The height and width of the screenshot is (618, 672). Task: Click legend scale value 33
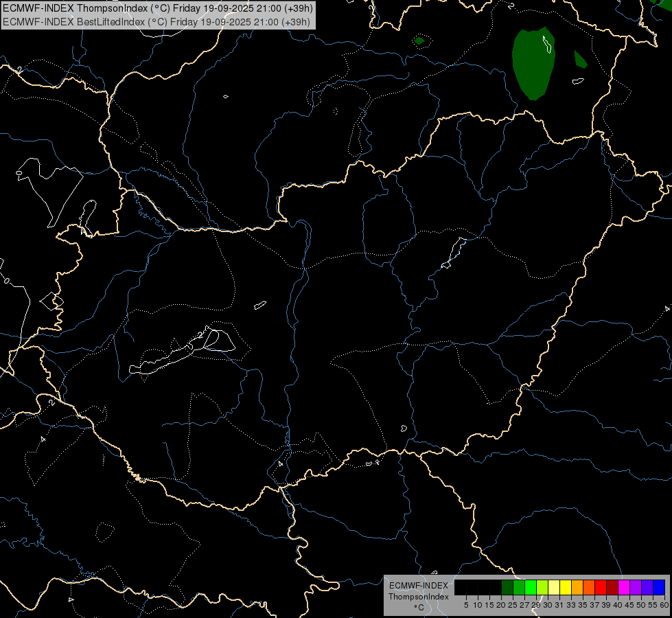571,605
